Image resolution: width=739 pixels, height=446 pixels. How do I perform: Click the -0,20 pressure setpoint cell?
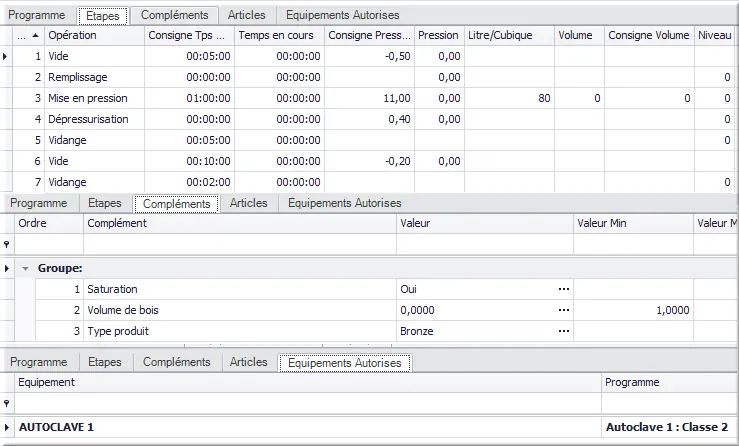(x=370, y=161)
